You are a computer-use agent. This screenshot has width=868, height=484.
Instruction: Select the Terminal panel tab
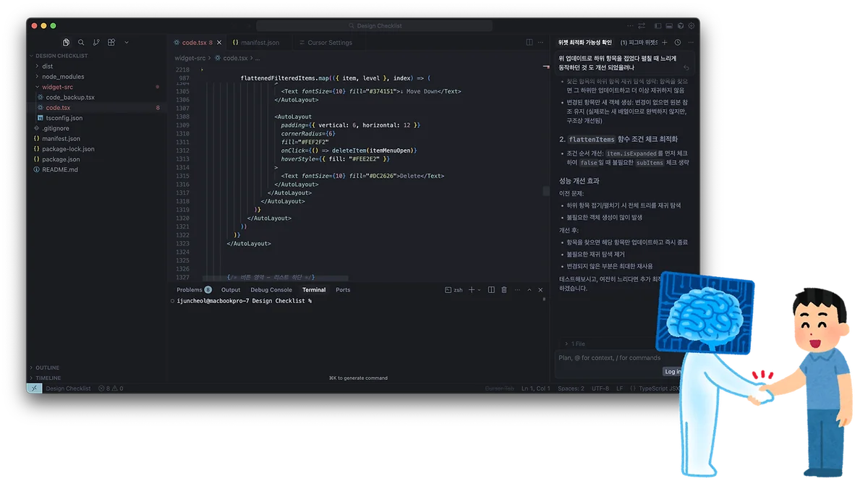[314, 290]
